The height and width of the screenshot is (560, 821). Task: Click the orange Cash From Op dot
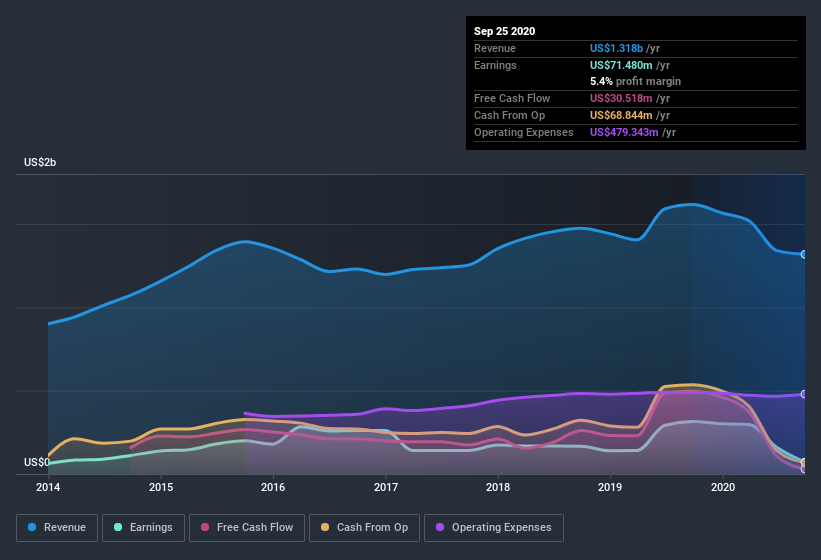point(327,527)
